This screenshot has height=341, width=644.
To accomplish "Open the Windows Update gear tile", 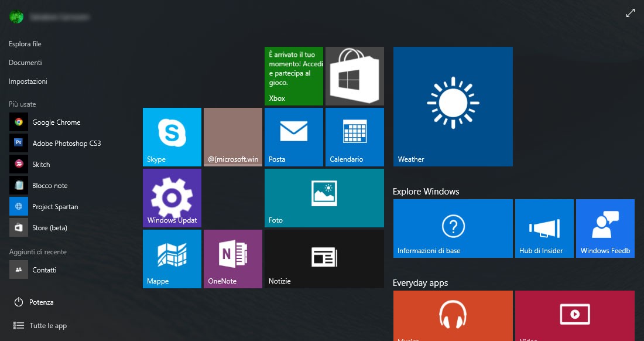I will click(x=172, y=198).
